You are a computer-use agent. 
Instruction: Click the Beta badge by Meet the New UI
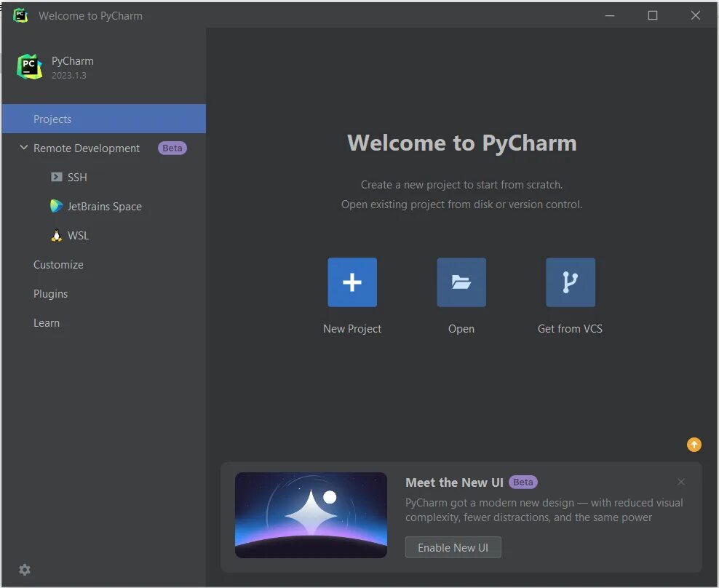click(x=523, y=482)
